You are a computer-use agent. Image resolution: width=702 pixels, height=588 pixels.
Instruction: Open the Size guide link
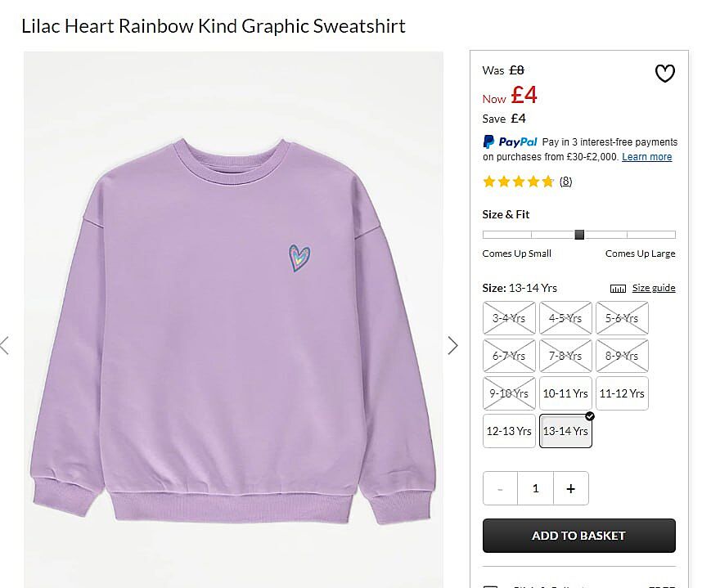coord(654,288)
